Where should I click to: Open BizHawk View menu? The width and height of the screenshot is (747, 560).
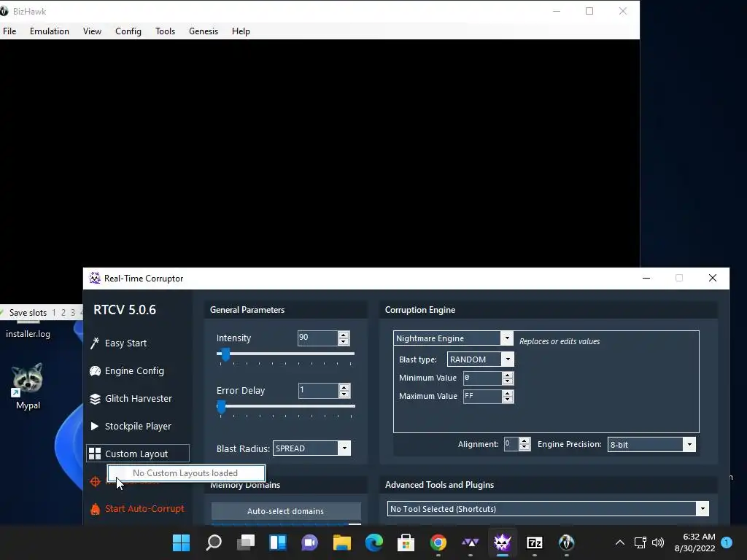pyautogui.click(x=92, y=31)
